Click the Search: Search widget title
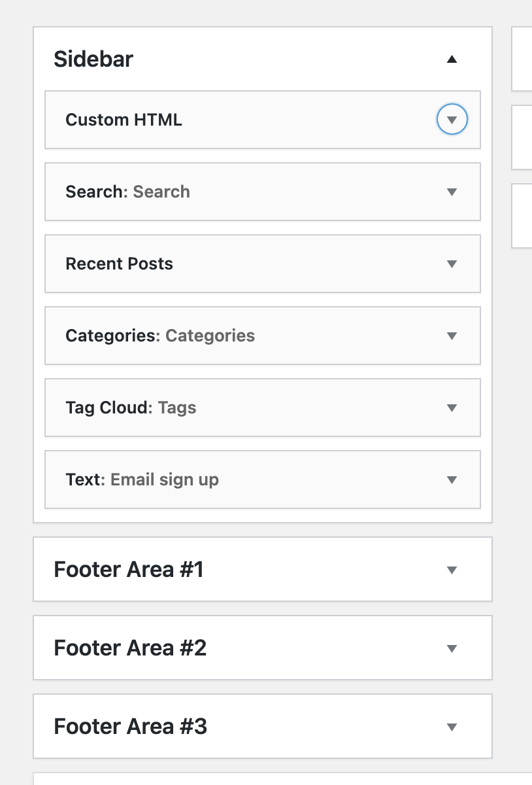The image size is (532, 785). 128,192
